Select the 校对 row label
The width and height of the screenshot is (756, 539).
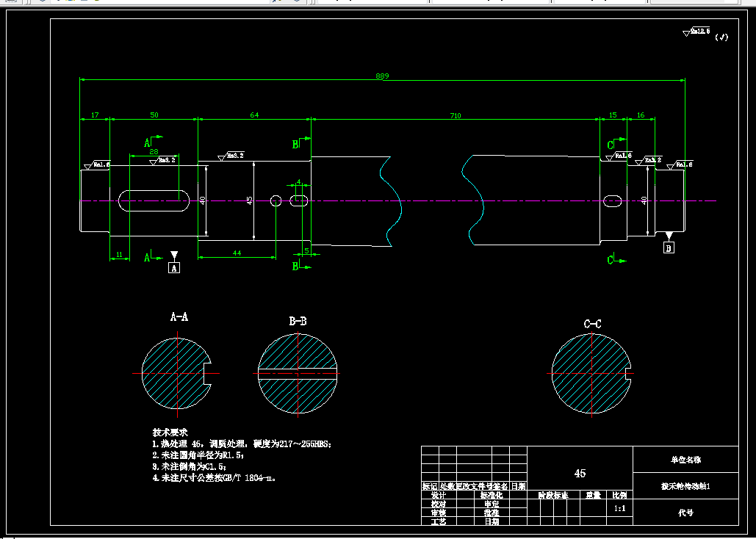pyautogui.click(x=439, y=504)
